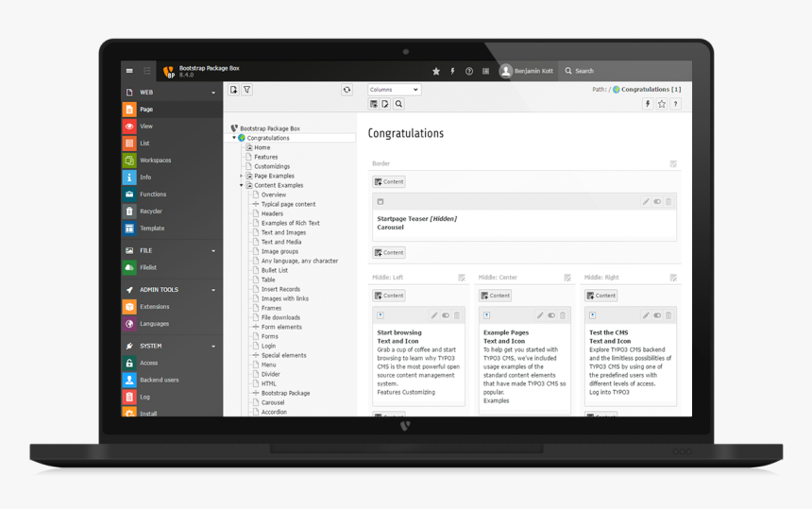The image size is (812, 509).
Task: Open the application information grid icon
Action: coord(485,72)
